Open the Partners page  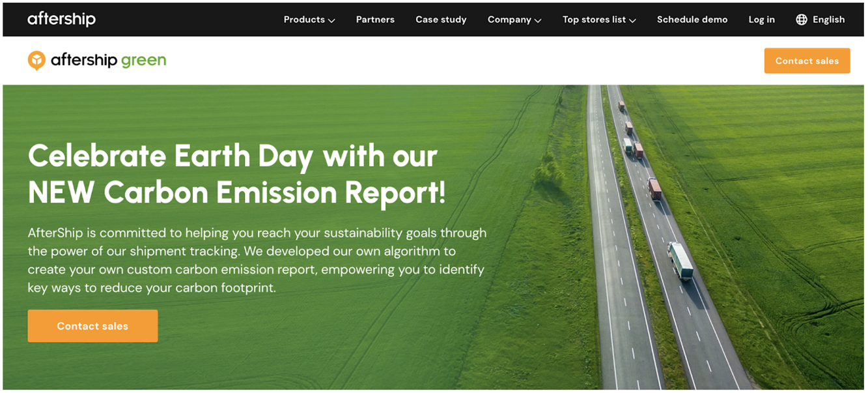tap(375, 20)
